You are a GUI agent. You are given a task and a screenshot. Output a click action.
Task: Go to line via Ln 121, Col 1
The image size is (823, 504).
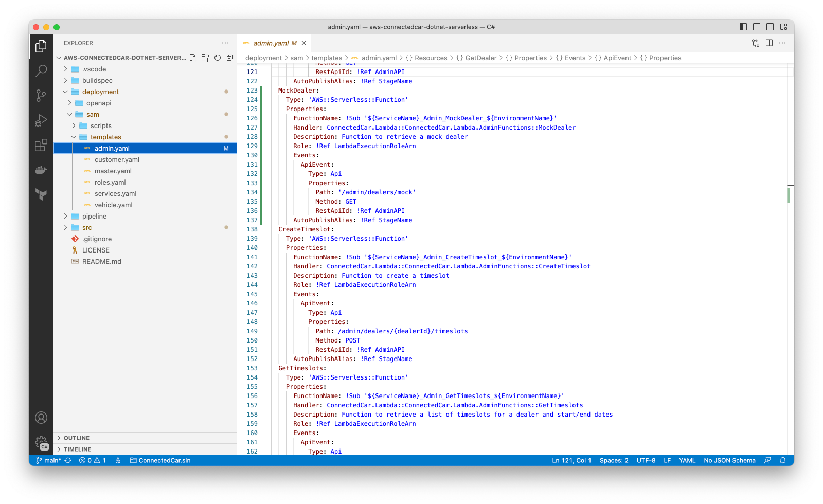pyautogui.click(x=571, y=460)
